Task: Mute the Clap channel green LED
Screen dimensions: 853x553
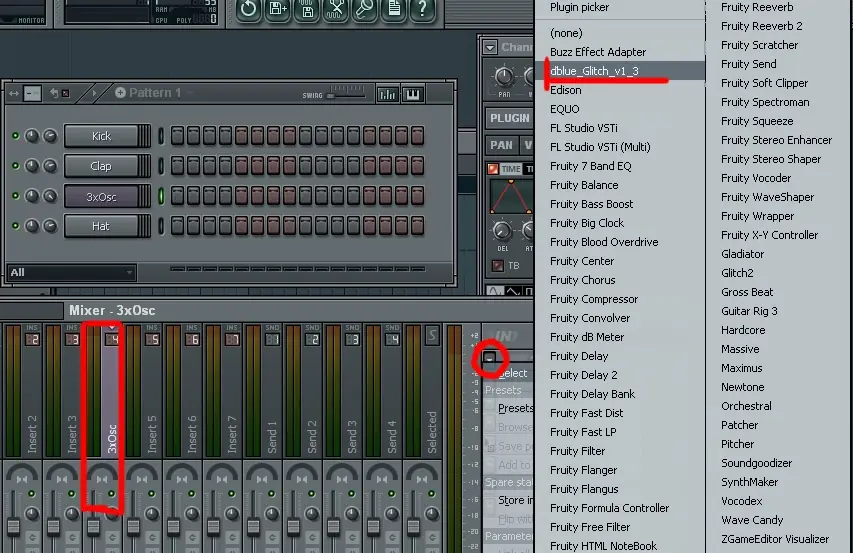Action: pyautogui.click(x=16, y=166)
